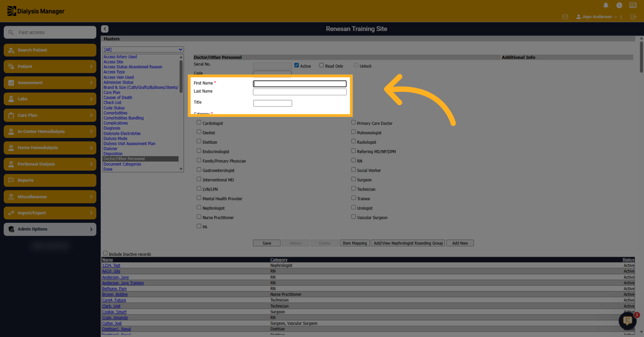Click the Reports message icon
The height and width of the screenshot is (337, 644).
pyautogui.click(x=11, y=180)
